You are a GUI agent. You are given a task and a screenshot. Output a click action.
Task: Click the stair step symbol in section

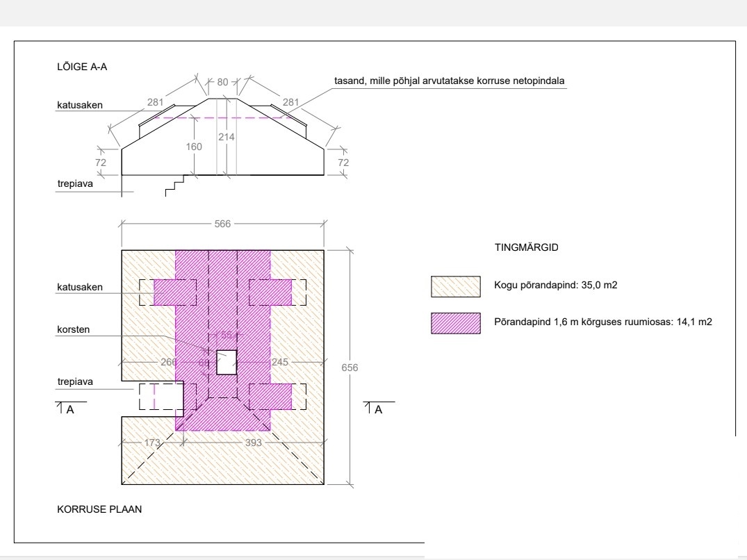(177, 186)
